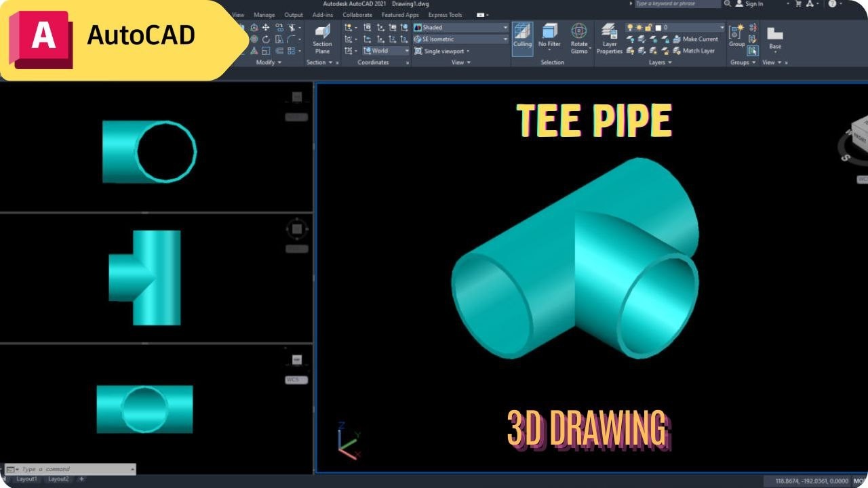This screenshot has height=488, width=868.
Task: Open the Help question mark icon
Action: click(832, 3)
